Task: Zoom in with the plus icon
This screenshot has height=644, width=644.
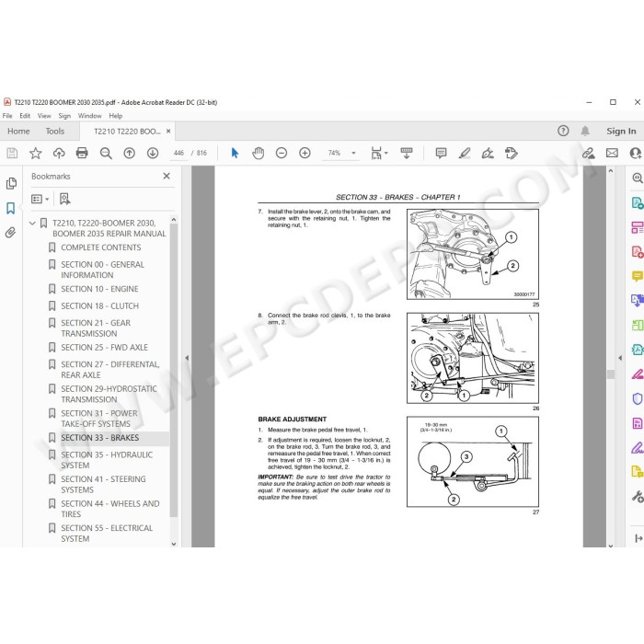Action: [305, 154]
